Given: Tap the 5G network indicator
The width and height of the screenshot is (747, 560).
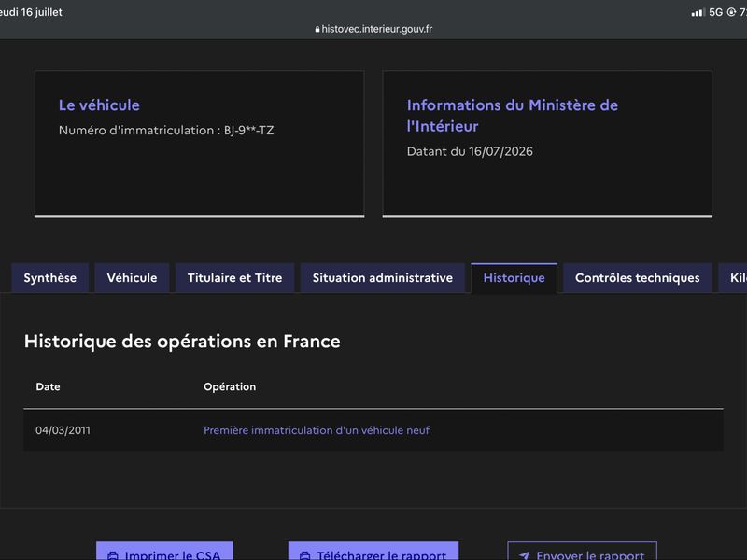Looking at the screenshot, I should [715, 12].
